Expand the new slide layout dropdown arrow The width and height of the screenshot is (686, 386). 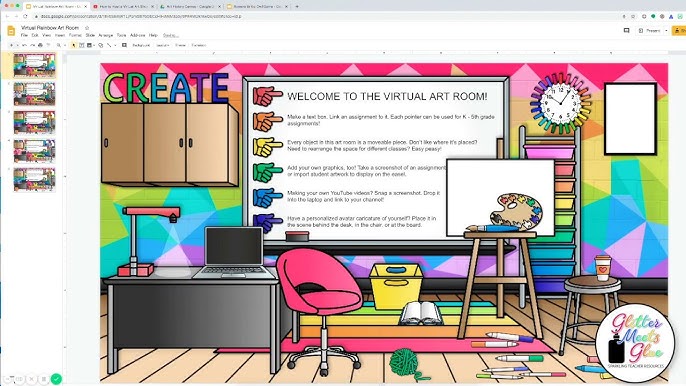click(x=18, y=45)
